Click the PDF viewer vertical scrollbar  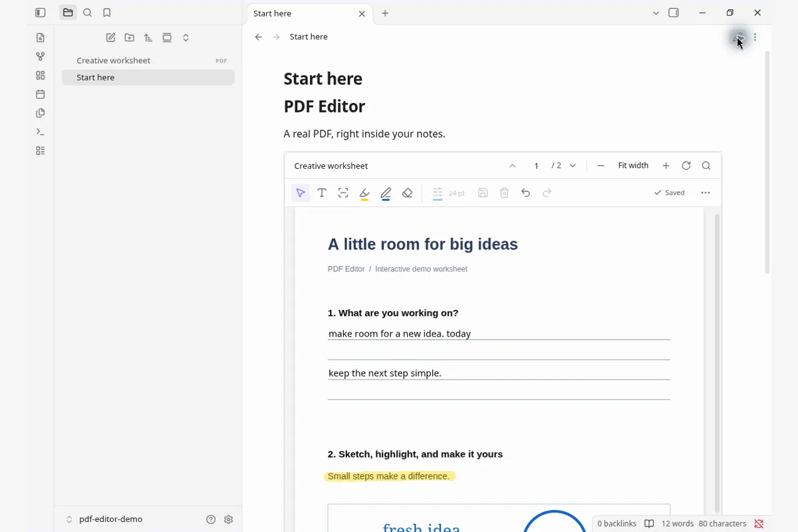717,362
